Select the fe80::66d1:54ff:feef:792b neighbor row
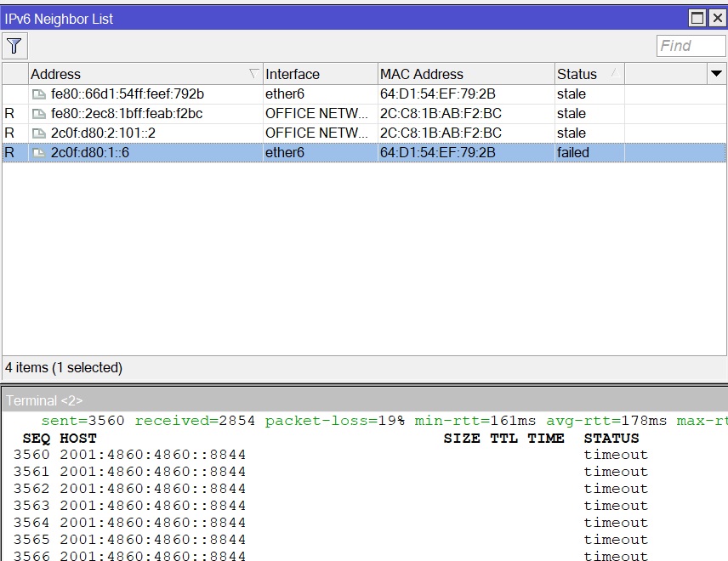This screenshot has width=728, height=561. pyautogui.click(x=128, y=94)
